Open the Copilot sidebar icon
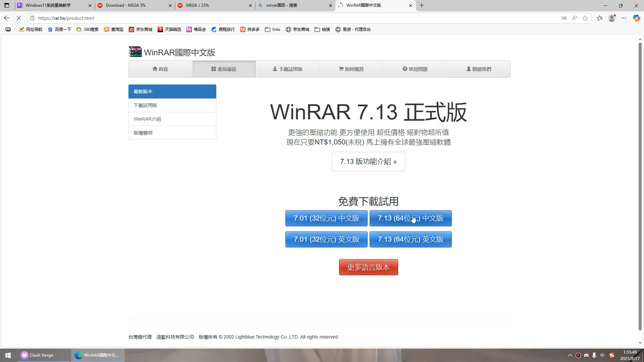Image resolution: width=644 pixels, height=362 pixels. coord(636,18)
